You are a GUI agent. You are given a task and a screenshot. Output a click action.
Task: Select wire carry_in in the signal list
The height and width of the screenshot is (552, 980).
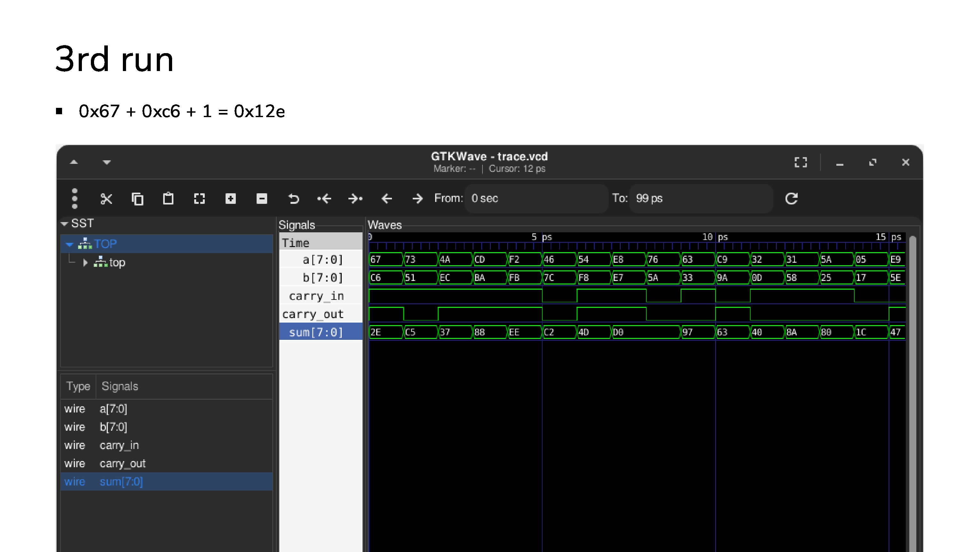167,445
